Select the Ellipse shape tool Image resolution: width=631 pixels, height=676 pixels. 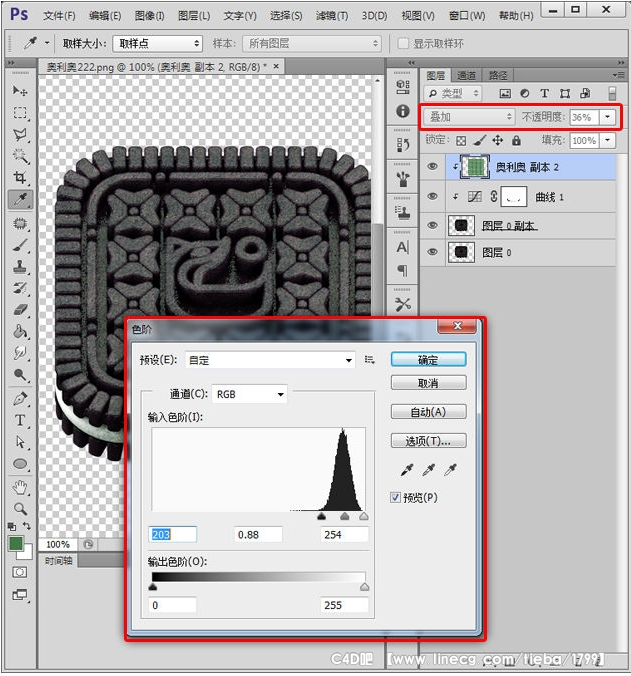coord(20,464)
